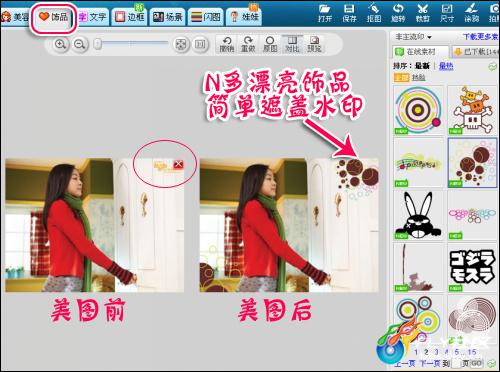
Task: Click the 重做 redo icon
Action: pyautogui.click(x=248, y=44)
